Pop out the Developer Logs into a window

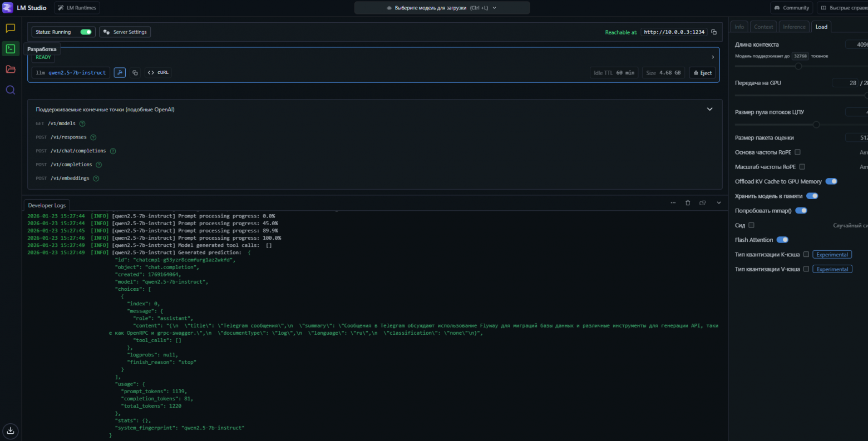[x=703, y=203]
